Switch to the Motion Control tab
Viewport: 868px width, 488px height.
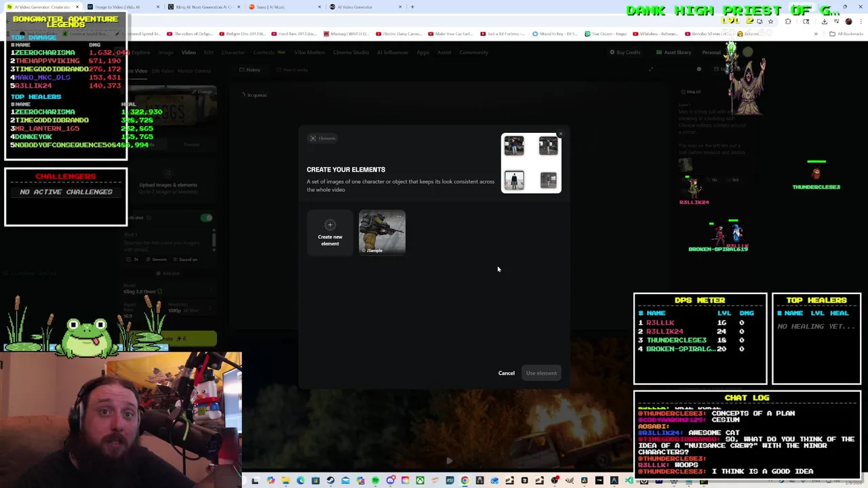point(194,70)
